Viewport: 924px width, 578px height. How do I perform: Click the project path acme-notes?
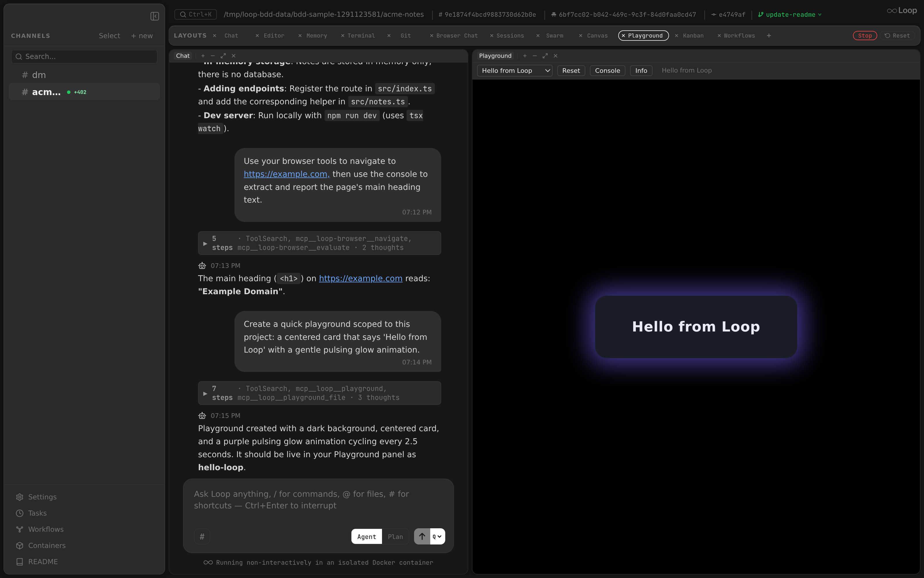tap(323, 14)
